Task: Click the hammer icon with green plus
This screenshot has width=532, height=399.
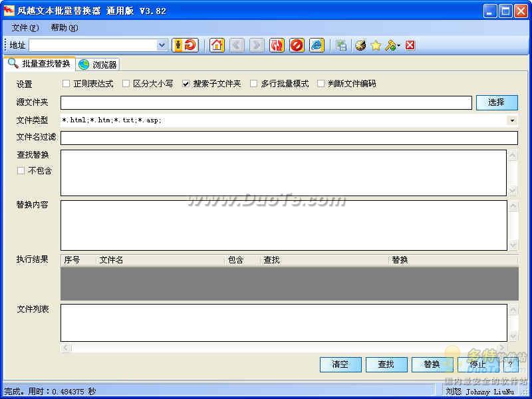Action: pyautogui.click(x=392, y=45)
